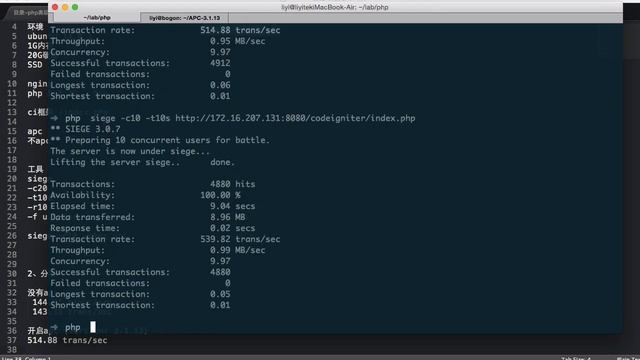Click 'The server is now under siege...' line

pos(130,151)
